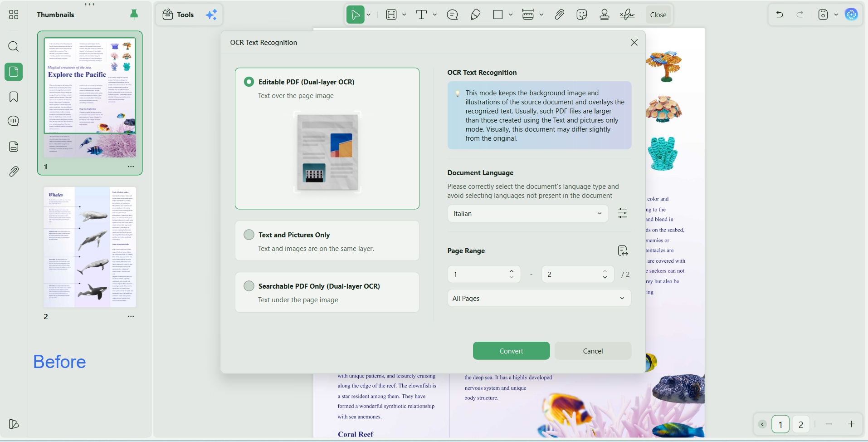
Task: Open the user account avatar icon
Action: pos(852,15)
